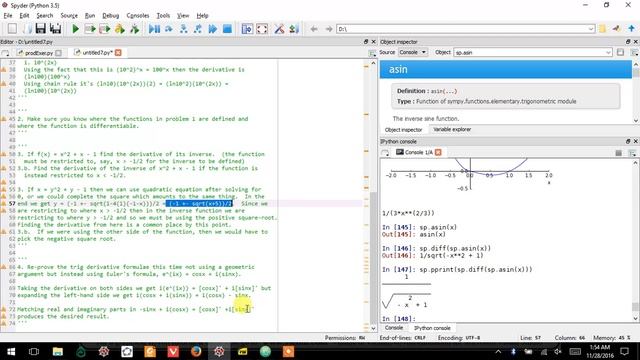Open Firefox from the Windows taskbar
This screenshot has height=360, width=640.
[196, 351]
